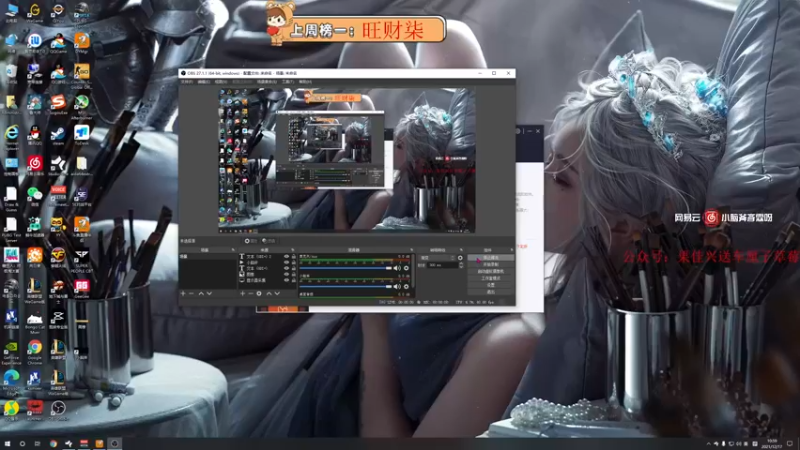Screen dimensions: 800x450
Task: Hide the 文本 (GDI+) 2 source
Action: [286, 256]
